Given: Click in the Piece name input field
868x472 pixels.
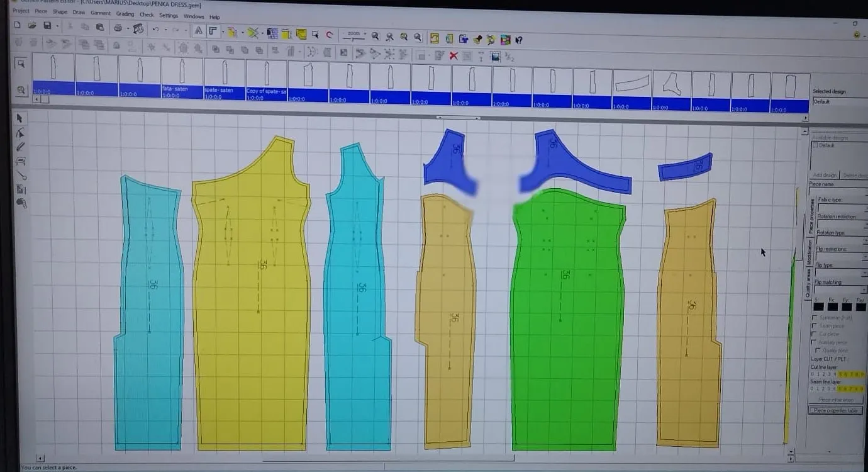Looking at the screenshot, I should (838, 191).
